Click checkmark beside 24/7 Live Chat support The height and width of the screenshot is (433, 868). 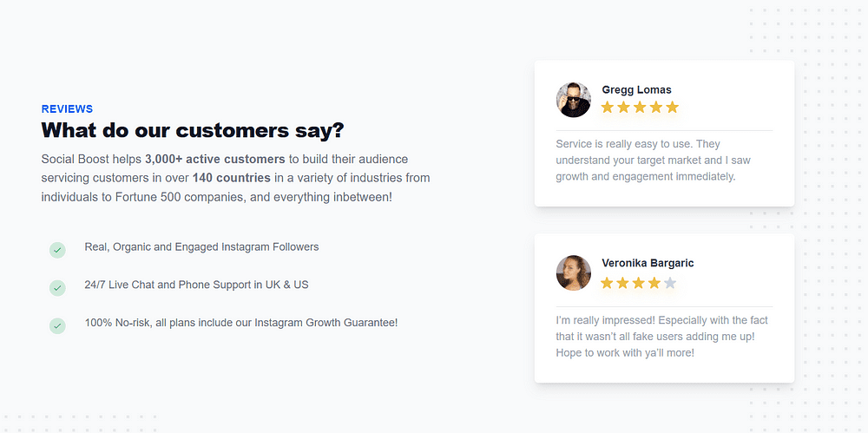57,288
